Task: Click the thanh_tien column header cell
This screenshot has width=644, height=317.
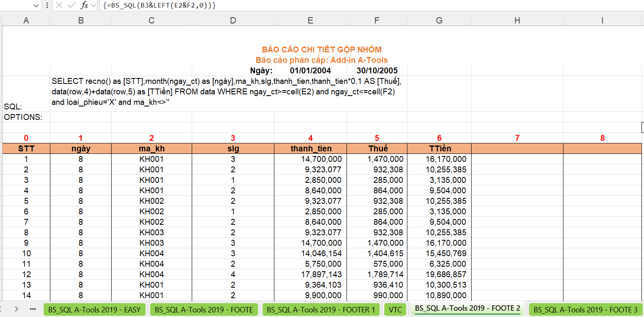Action: 310,148
